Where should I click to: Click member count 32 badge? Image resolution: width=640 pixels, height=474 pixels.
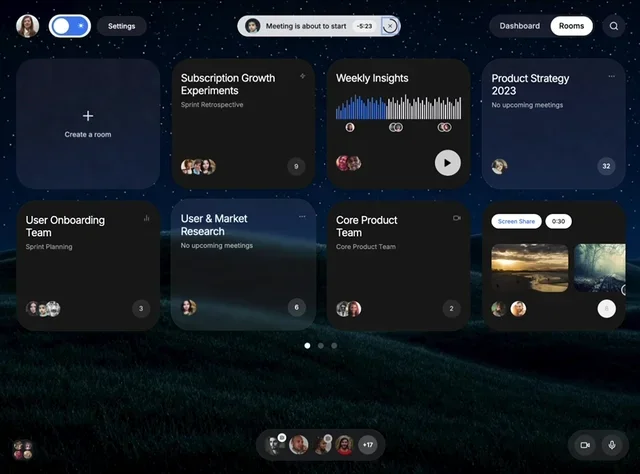606,166
